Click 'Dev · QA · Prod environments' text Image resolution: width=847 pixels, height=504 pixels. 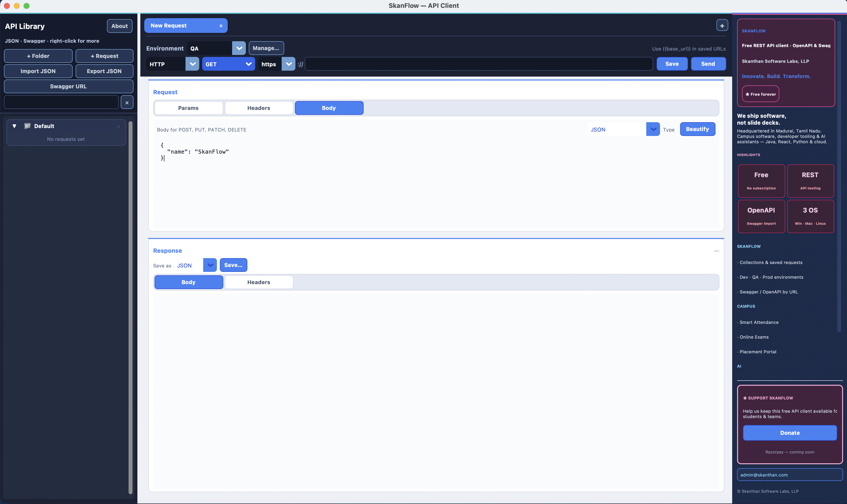coord(771,277)
